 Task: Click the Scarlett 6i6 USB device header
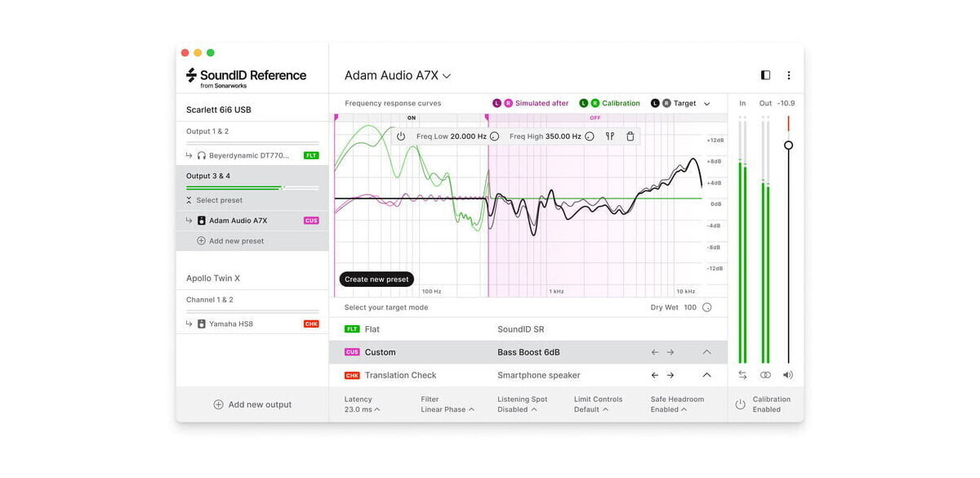click(218, 109)
